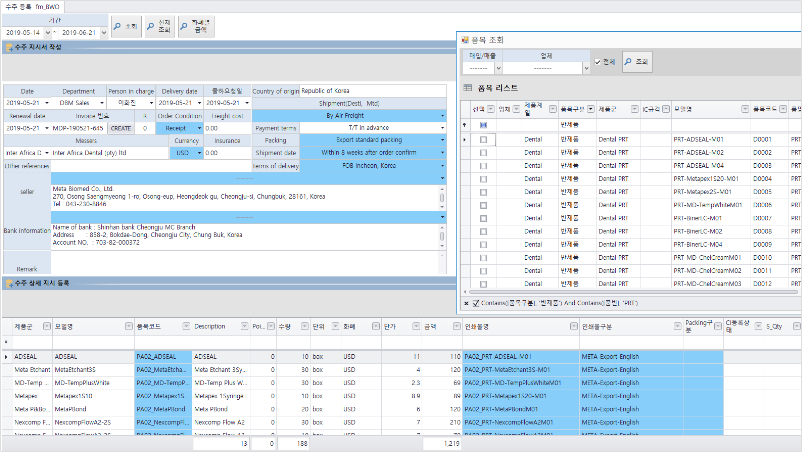Open the Order Condition Receipt dropdown

pyautogui.click(x=199, y=128)
